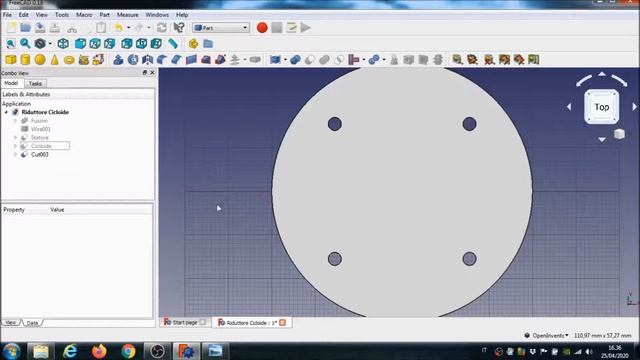Open the workbench selector showing Part
This screenshot has height=360, width=640.
[221, 28]
